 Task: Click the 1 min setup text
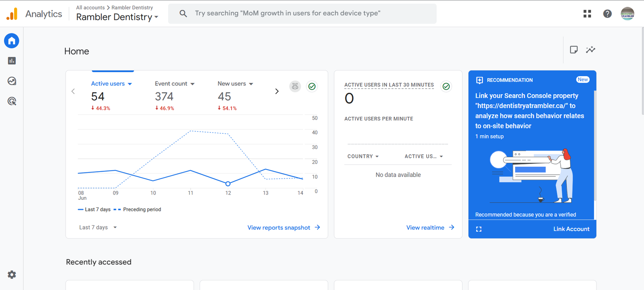(x=489, y=137)
